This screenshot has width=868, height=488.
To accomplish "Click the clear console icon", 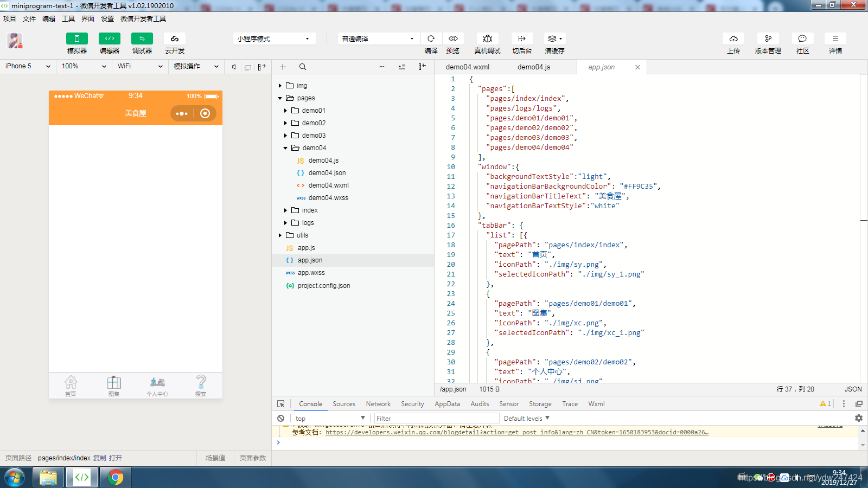I will click(280, 418).
